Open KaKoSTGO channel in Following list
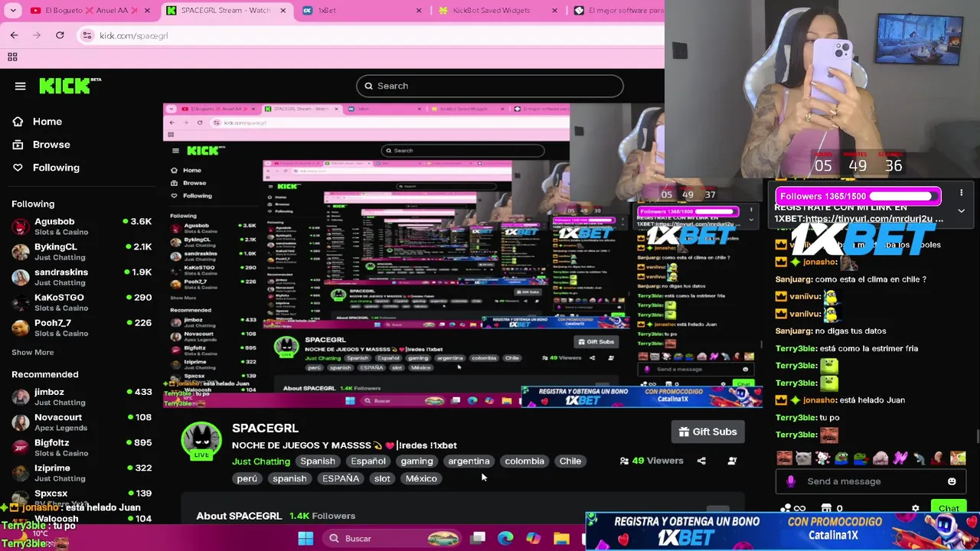980x551 pixels. coord(81,302)
